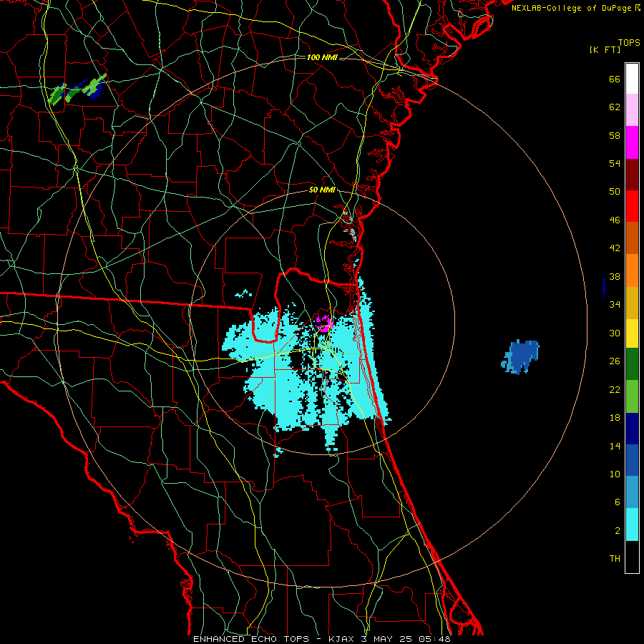Viewport: 644px width, 644px height.
Task: Select the magenta legend swatch
Action: coord(632,142)
